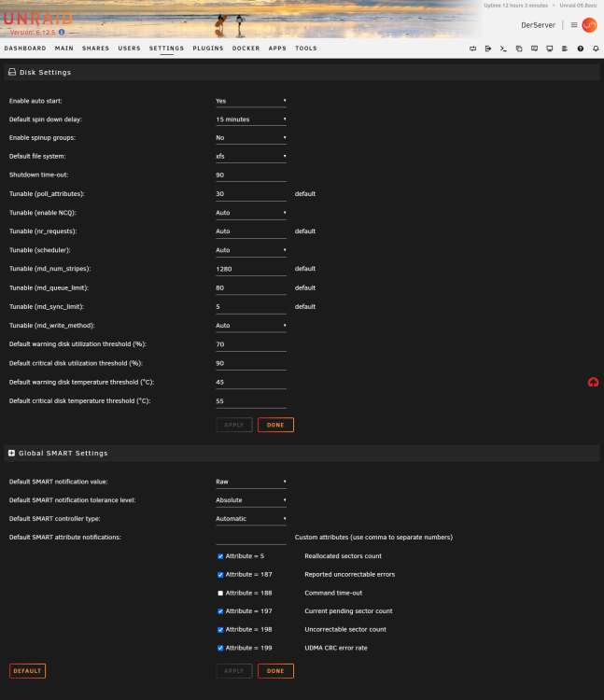Viewport: 604px width, 700px height.
Task: Open the terminal icon in the toolbar
Action: (503, 49)
